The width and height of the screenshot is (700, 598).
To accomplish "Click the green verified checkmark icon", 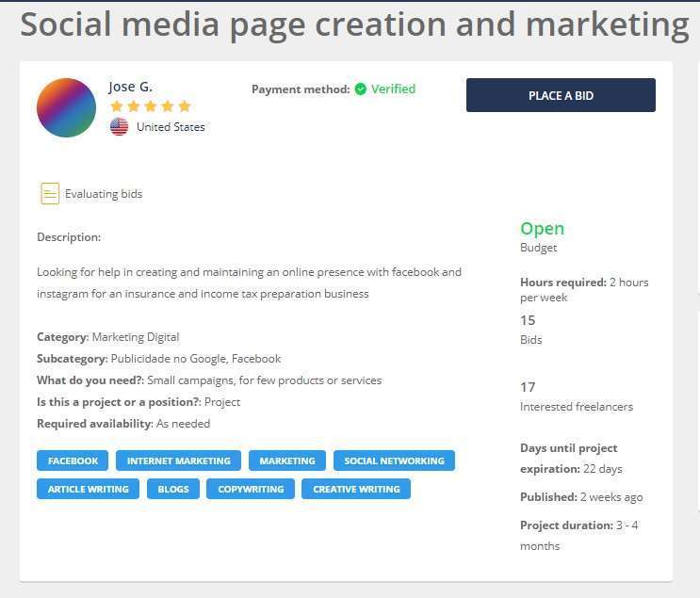I will (x=361, y=89).
